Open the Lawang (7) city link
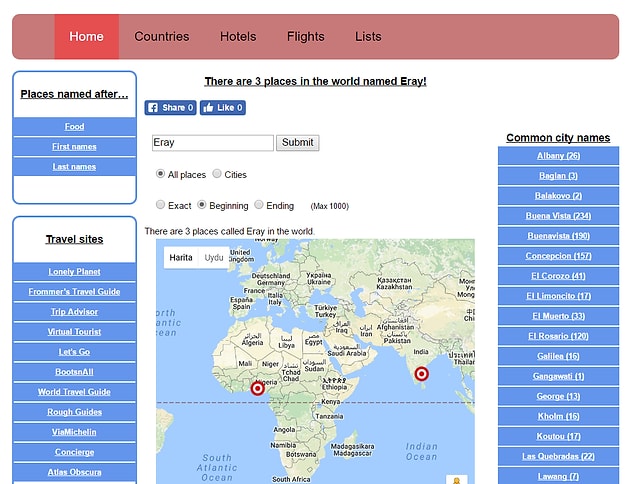 [558, 477]
